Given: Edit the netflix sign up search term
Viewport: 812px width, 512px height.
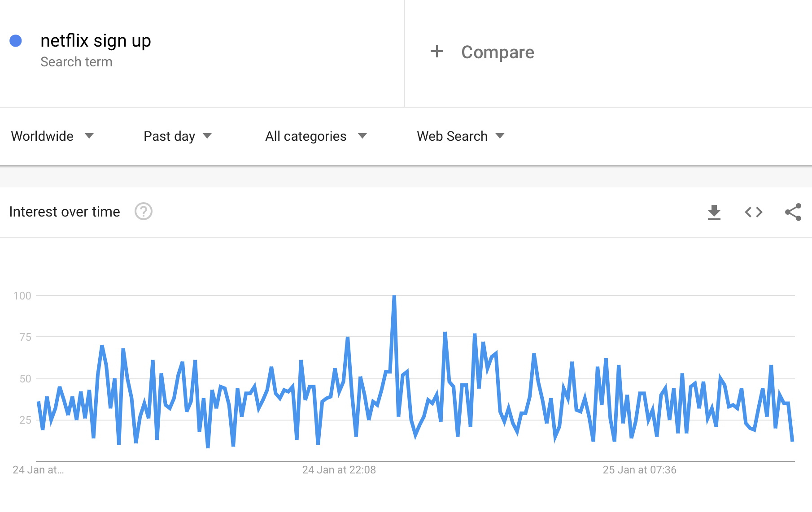Looking at the screenshot, I should tap(96, 41).
